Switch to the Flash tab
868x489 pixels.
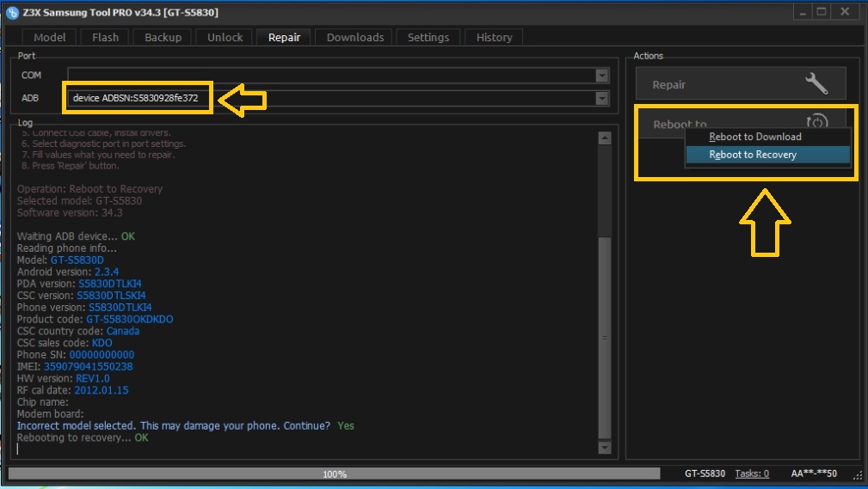click(x=105, y=37)
